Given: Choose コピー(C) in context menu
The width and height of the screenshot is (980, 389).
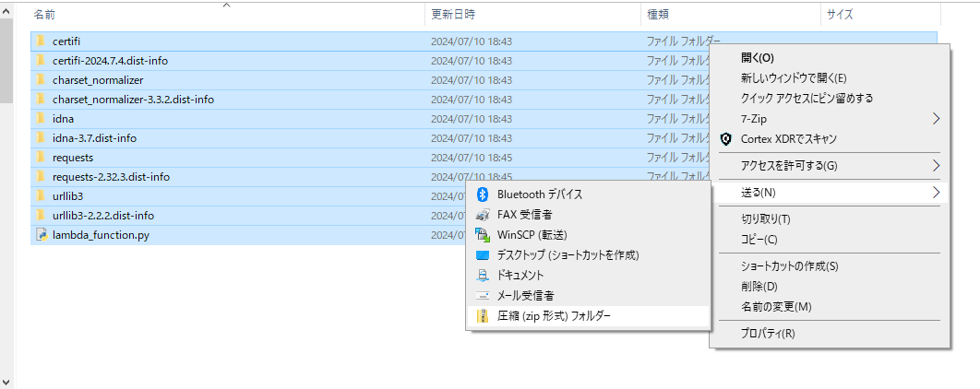Looking at the screenshot, I should tap(759, 239).
